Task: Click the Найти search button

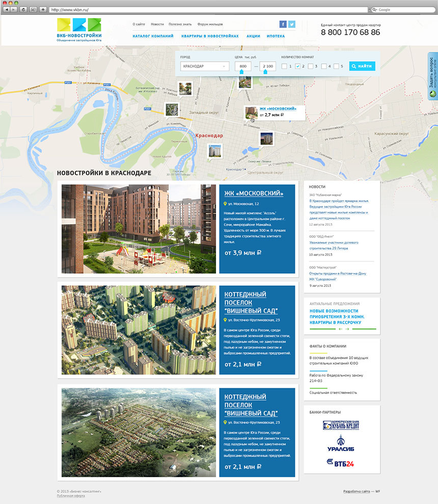Action: (x=362, y=66)
